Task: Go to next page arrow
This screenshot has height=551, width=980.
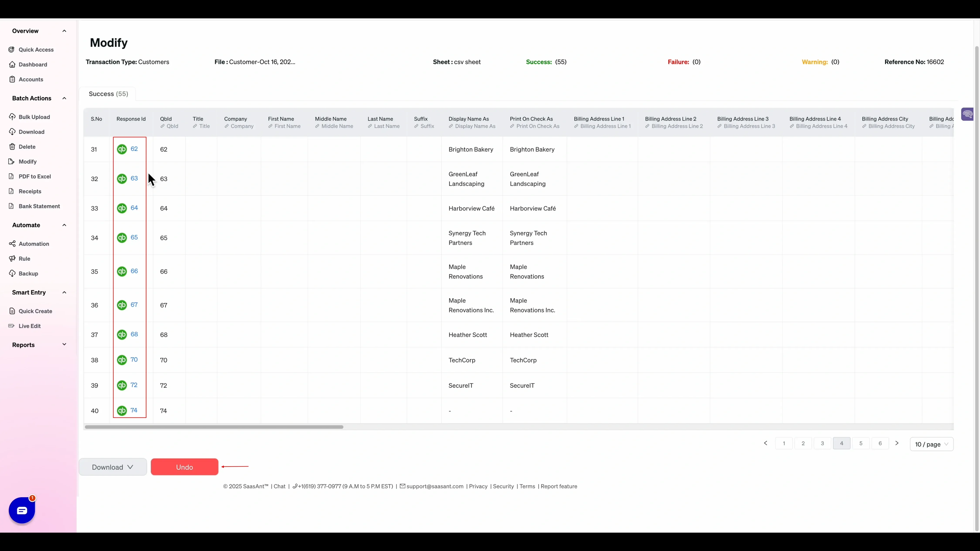Action: click(x=897, y=443)
